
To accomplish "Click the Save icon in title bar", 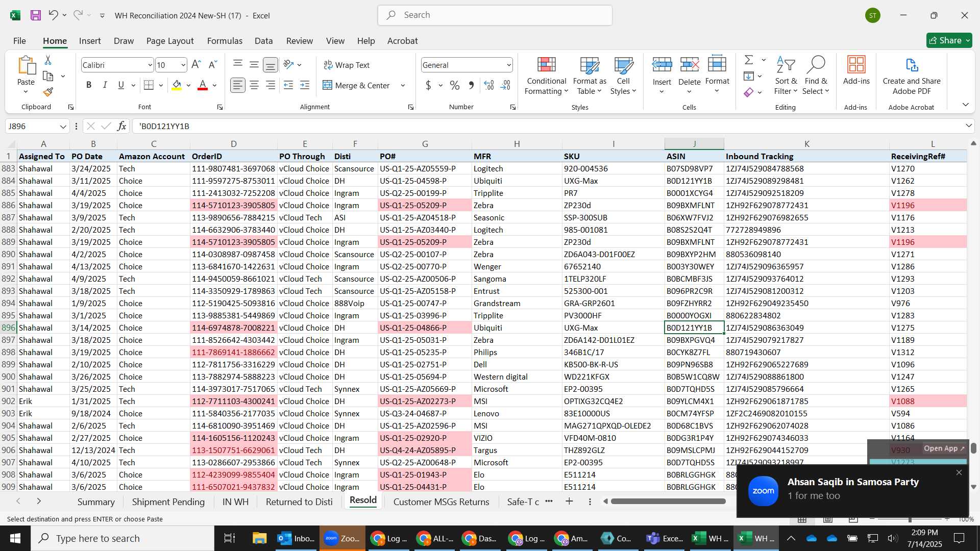I will click(x=36, y=15).
